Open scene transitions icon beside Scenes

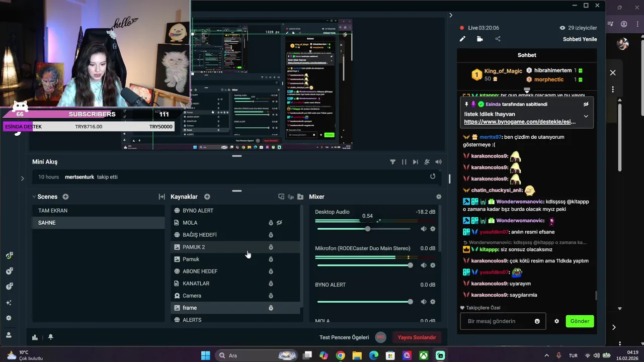click(x=162, y=197)
